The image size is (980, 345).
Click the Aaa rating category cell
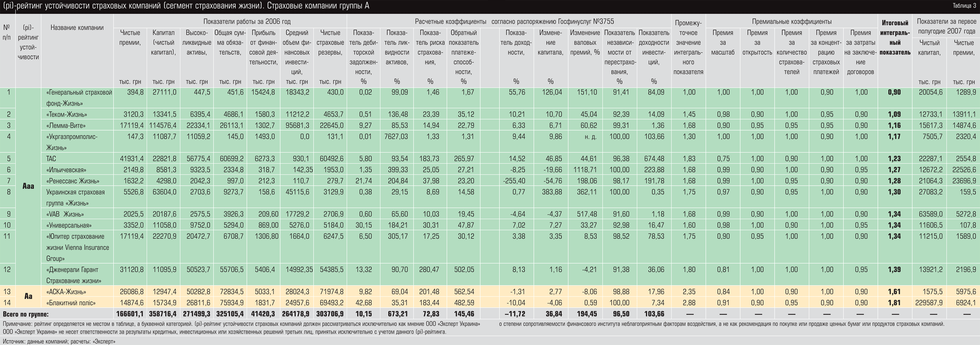pyautogui.click(x=28, y=186)
